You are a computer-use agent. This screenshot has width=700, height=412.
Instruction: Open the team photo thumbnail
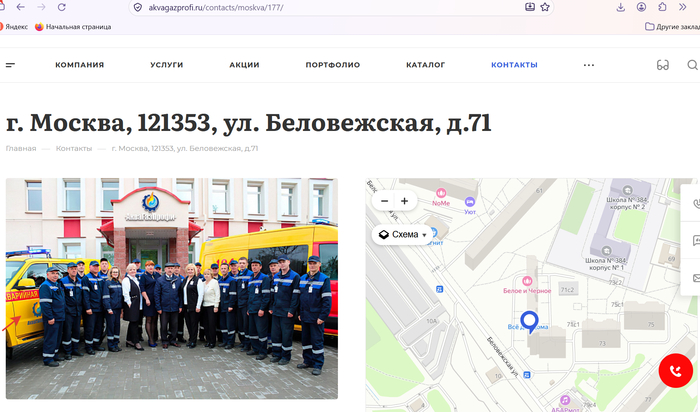[172, 288]
